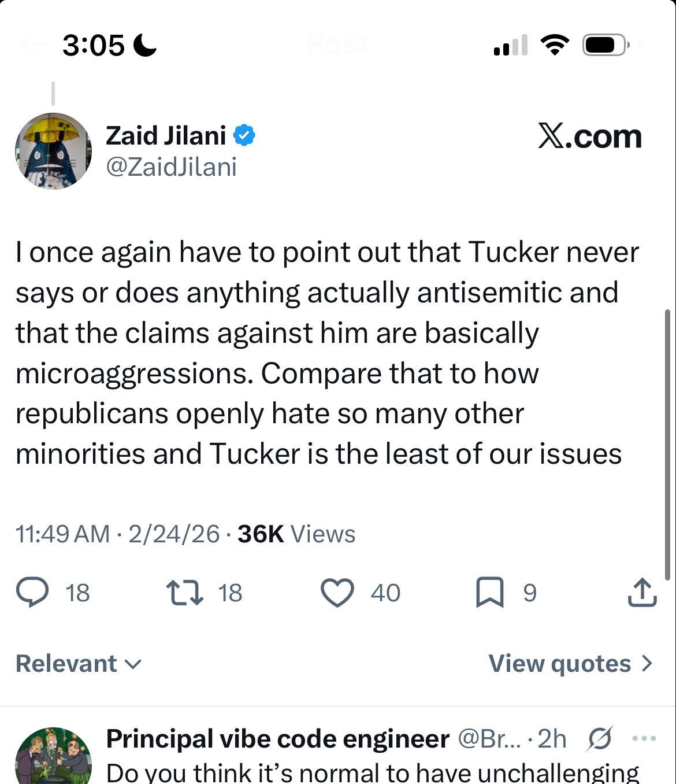Open the three-dot menu on the reply
The height and width of the screenshot is (784, 676).
(x=644, y=738)
